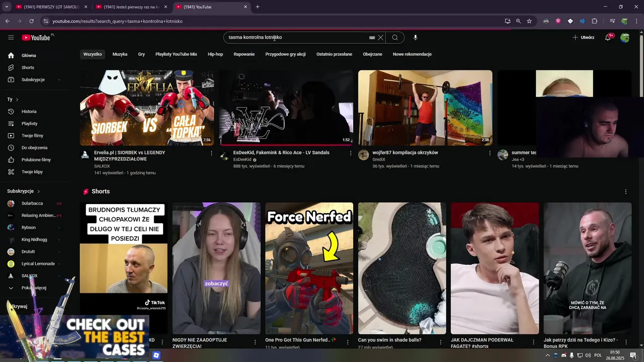Click EsDeeKid channel name link

243,159
